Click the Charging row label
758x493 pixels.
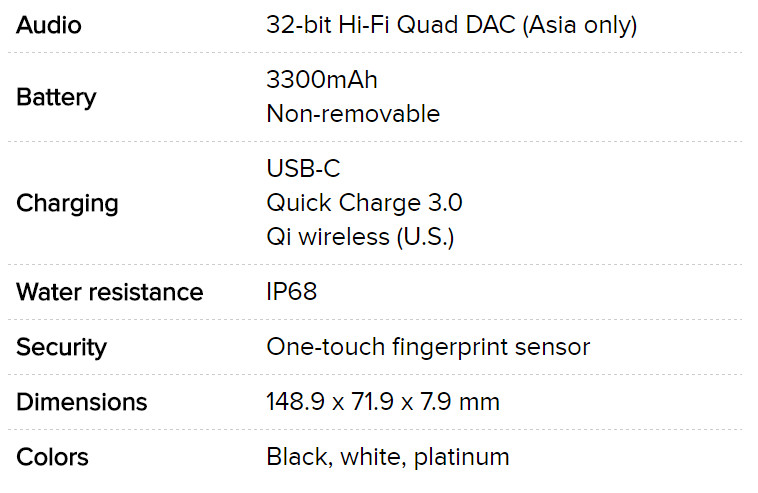tap(67, 203)
